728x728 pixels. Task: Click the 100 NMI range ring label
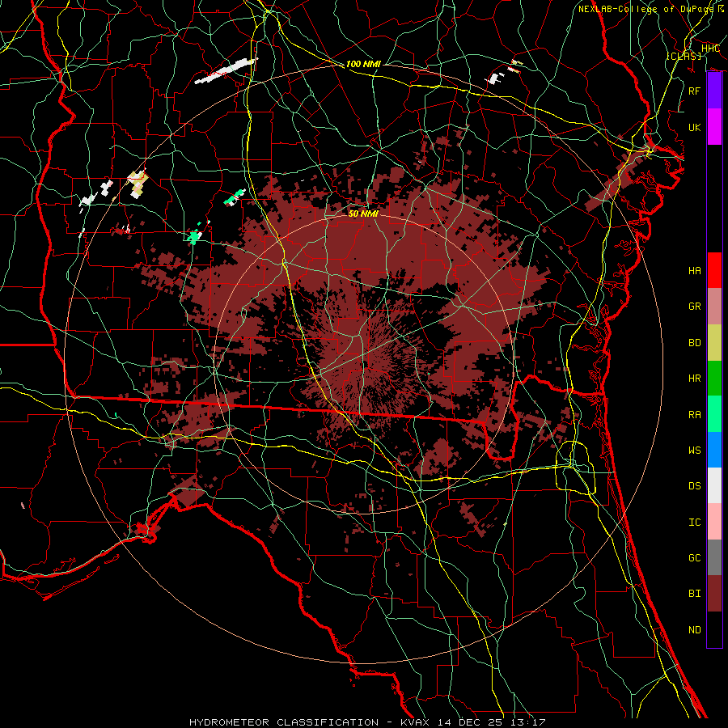pyautogui.click(x=363, y=64)
